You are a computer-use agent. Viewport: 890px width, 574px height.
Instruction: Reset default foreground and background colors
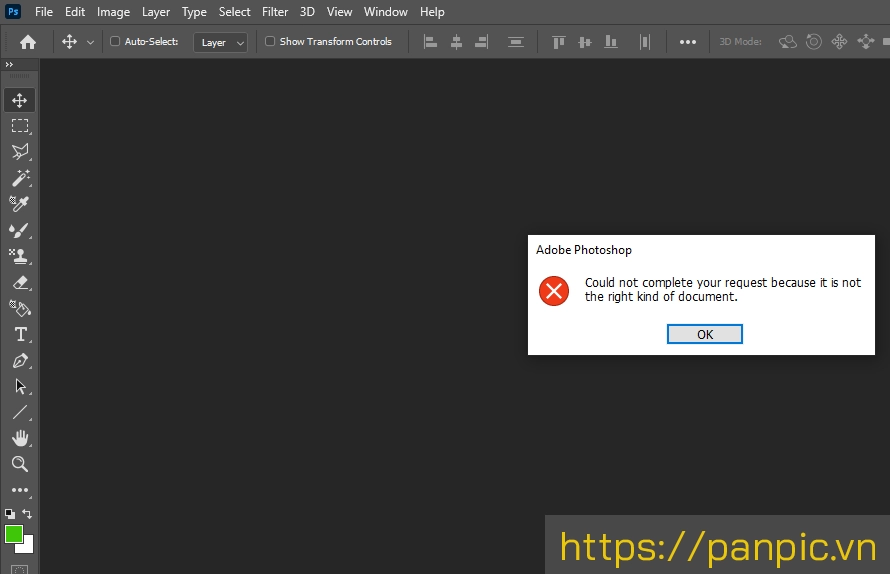10,514
